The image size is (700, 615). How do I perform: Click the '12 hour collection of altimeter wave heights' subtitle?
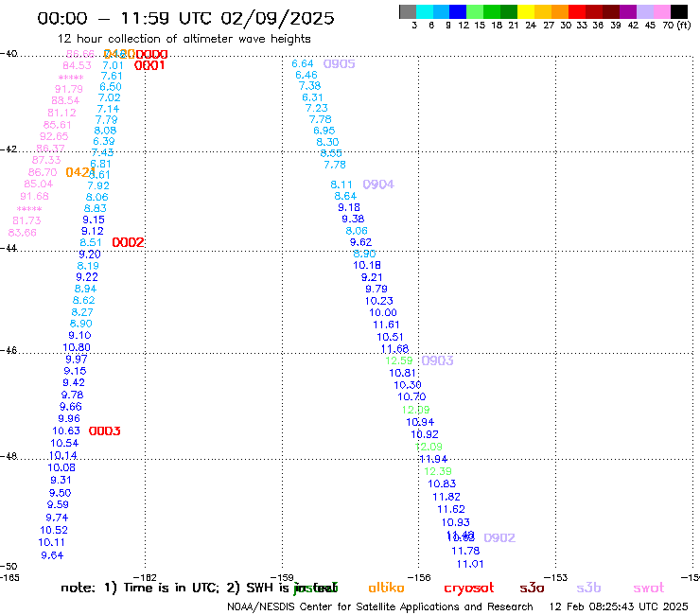[184, 39]
